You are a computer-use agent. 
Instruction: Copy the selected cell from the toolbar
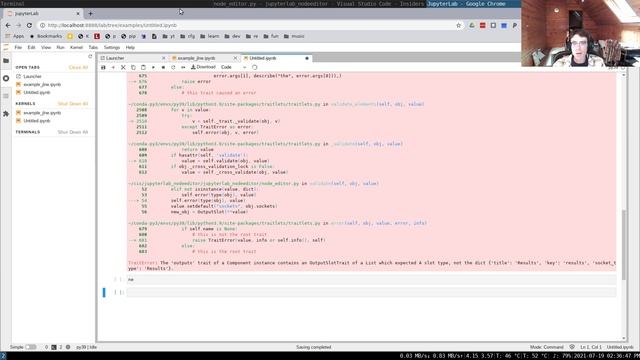click(133, 67)
